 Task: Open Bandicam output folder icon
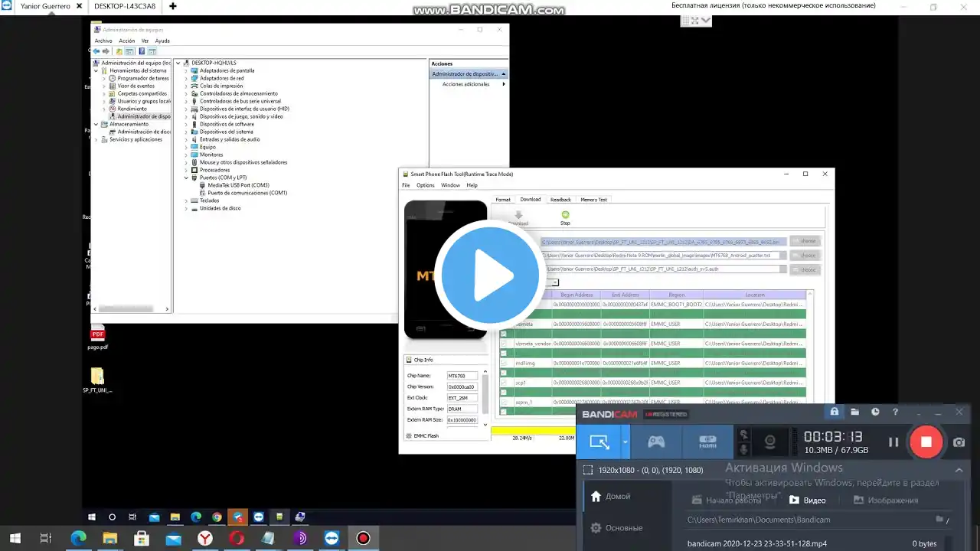[x=854, y=412]
